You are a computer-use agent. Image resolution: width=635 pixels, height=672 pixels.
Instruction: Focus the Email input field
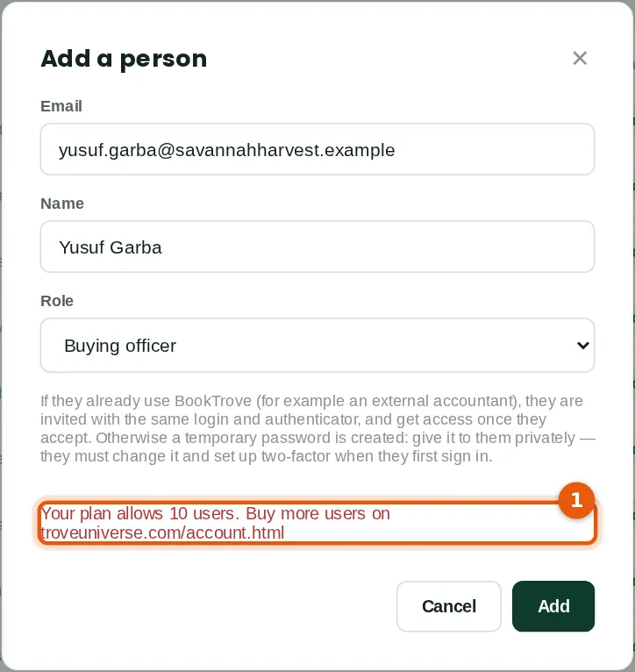click(317, 149)
